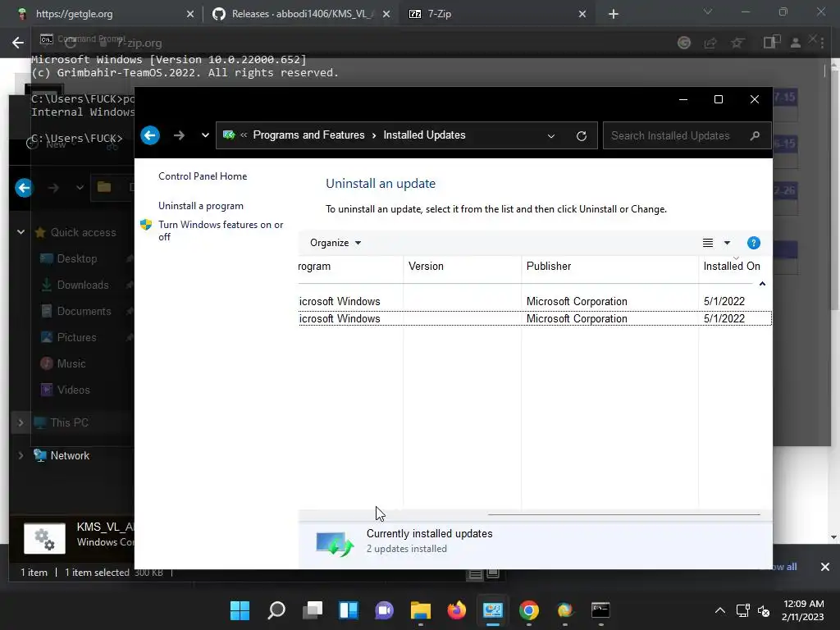The image size is (840, 630).
Task: Sort by Installed On column header
Action: 732,267
